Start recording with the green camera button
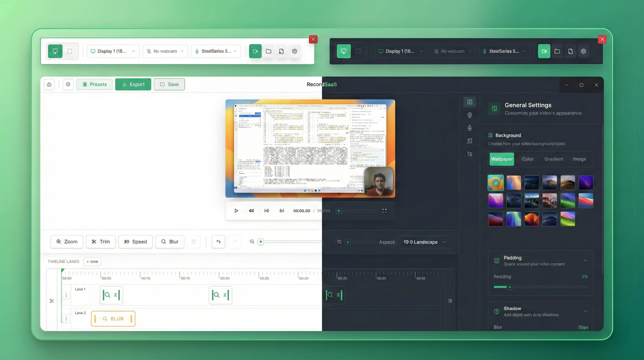The image size is (644, 360). point(255,51)
